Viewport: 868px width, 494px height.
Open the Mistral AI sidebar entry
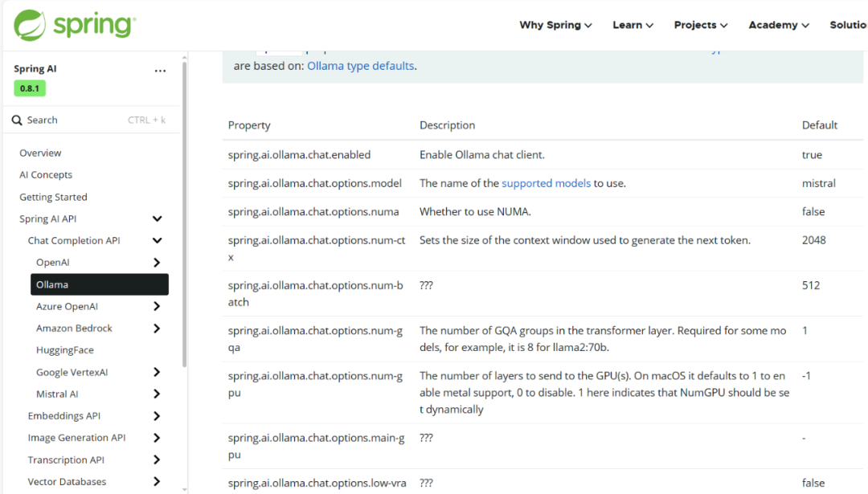57,394
